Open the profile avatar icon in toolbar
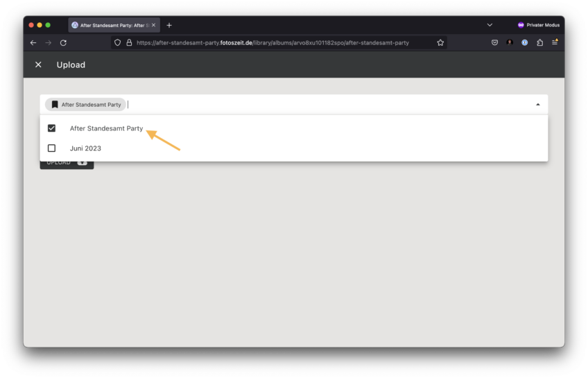 pyautogui.click(x=510, y=42)
